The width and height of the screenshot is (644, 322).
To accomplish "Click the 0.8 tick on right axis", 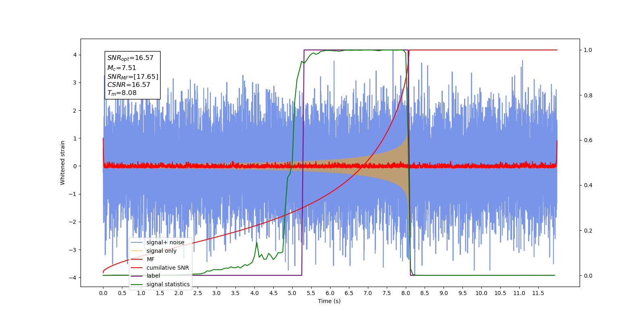I will pos(588,95).
